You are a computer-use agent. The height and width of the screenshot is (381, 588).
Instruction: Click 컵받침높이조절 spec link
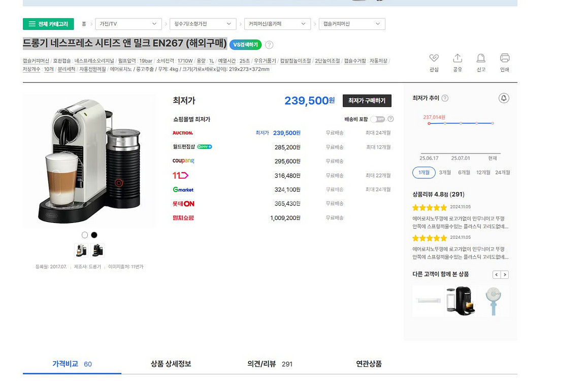(296, 61)
